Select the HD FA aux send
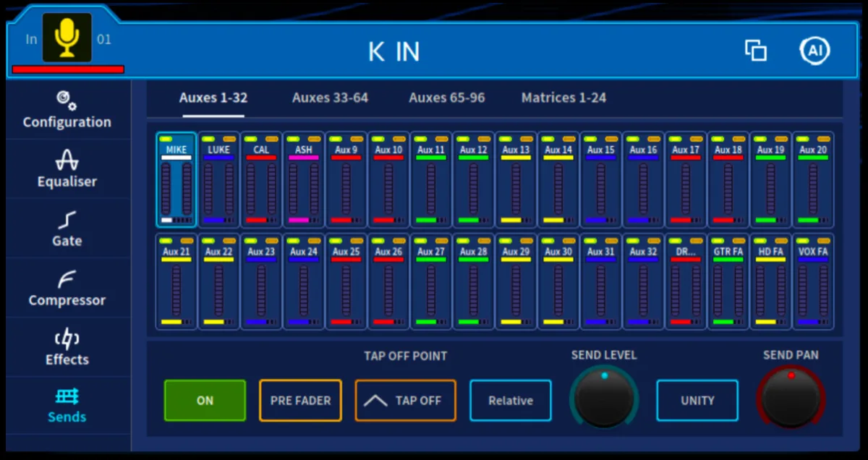This screenshot has height=460, width=868. coord(771,282)
